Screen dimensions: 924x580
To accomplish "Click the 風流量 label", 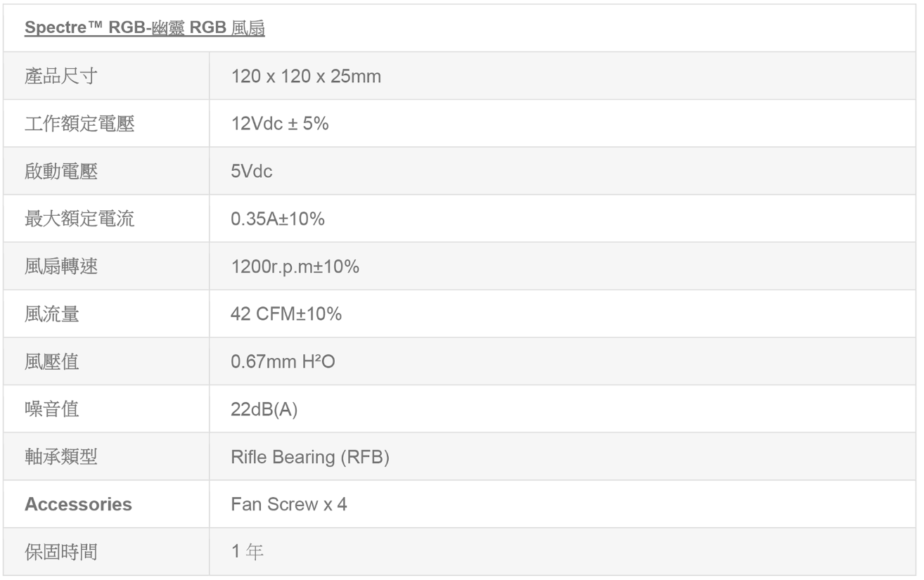I will tap(51, 314).
